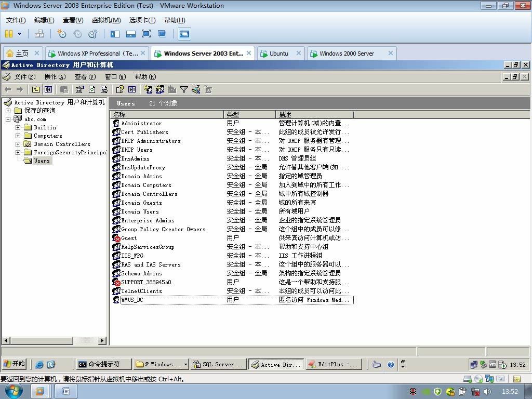Click the MMC Forward arrow icon
532x399 pixels.
20,89
